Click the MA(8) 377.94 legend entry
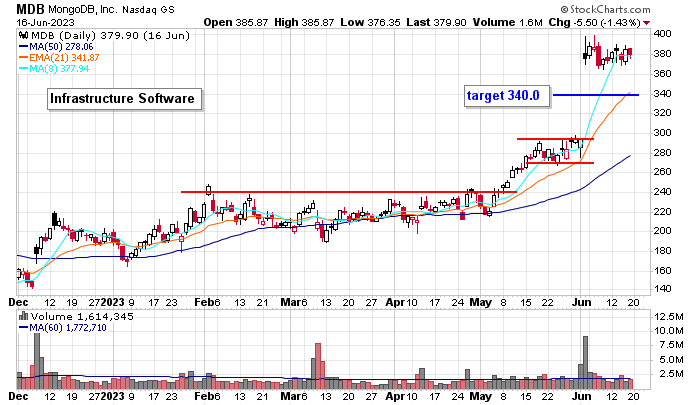Image resolution: width=700 pixels, height=405 pixels. point(59,69)
